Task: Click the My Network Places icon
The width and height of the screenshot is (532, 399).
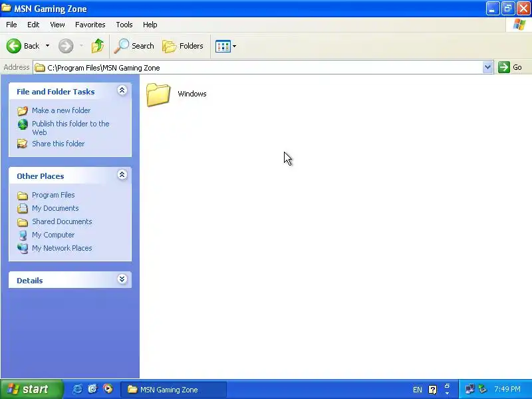Action: (23, 249)
